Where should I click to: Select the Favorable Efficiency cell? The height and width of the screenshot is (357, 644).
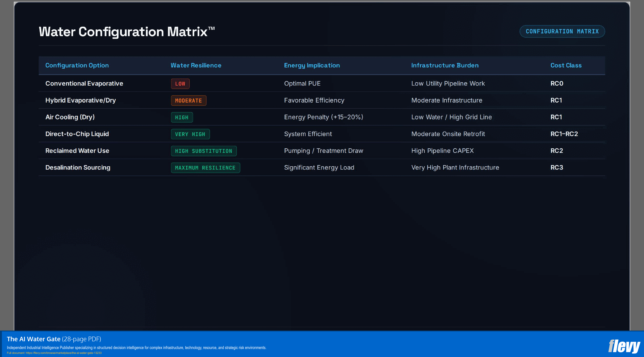coord(314,100)
